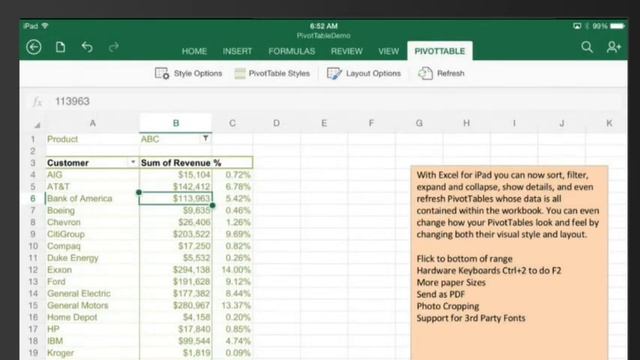Select the HP customer cell

click(93, 329)
